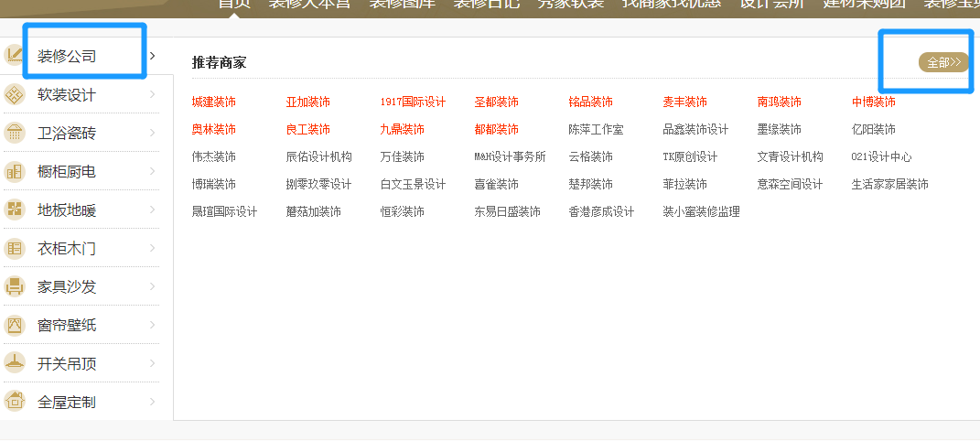The image size is (980, 441).
Task: Open the 圣都装饰 merchant link
Action: coord(496,102)
